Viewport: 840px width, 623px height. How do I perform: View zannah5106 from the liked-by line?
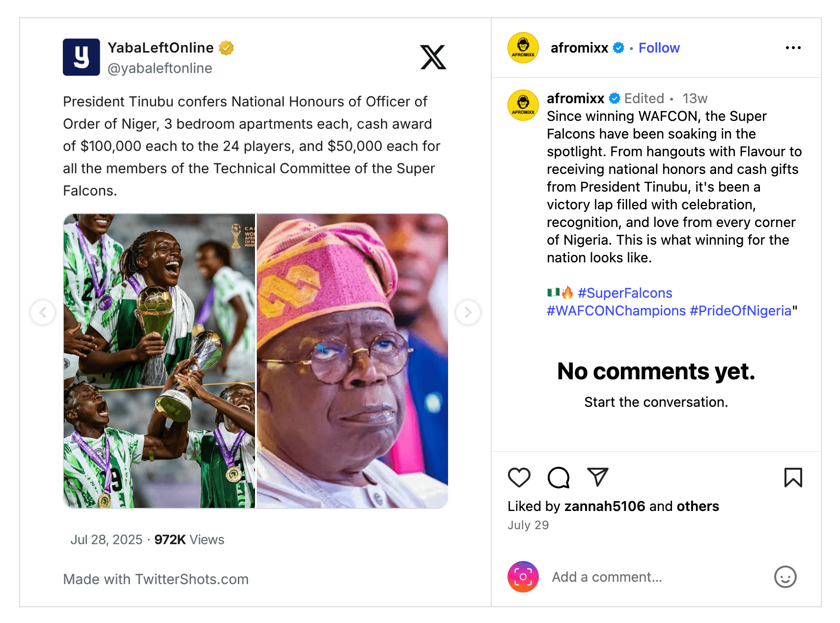(605, 506)
